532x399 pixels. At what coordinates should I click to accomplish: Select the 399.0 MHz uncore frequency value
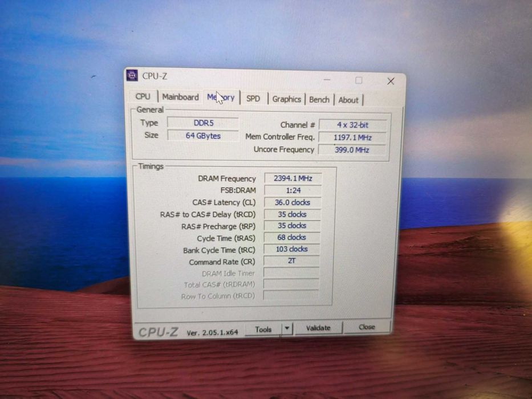pyautogui.click(x=352, y=149)
